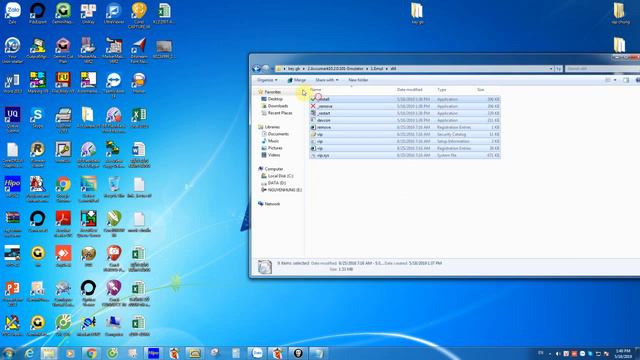Open the address bar history dropdown
The height and width of the screenshot is (360, 640).
(551, 69)
